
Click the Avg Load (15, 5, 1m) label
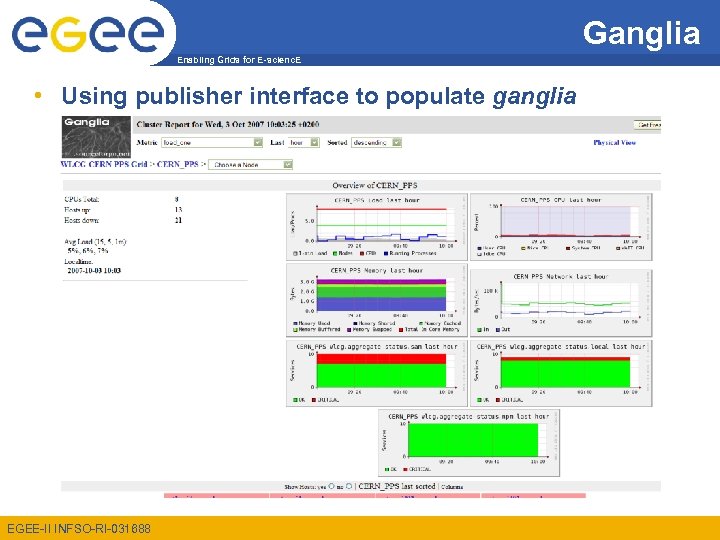coord(95,242)
